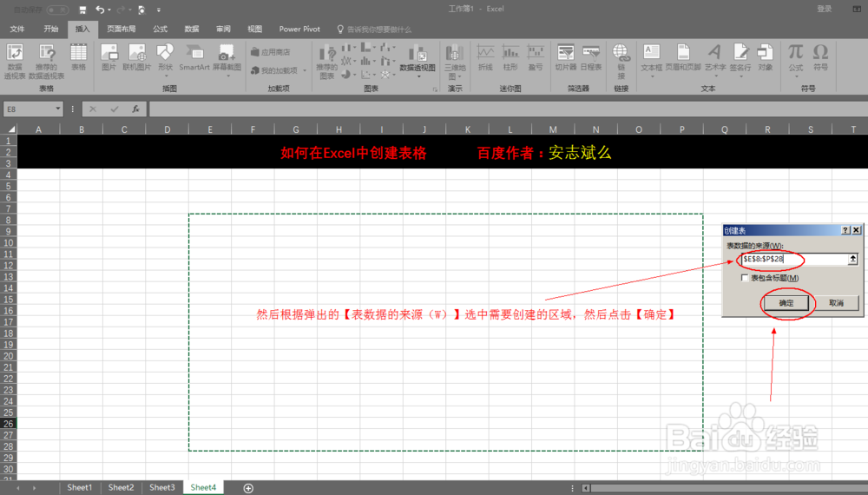Insert a SmartArt graphic
868x495 pixels.
click(194, 57)
